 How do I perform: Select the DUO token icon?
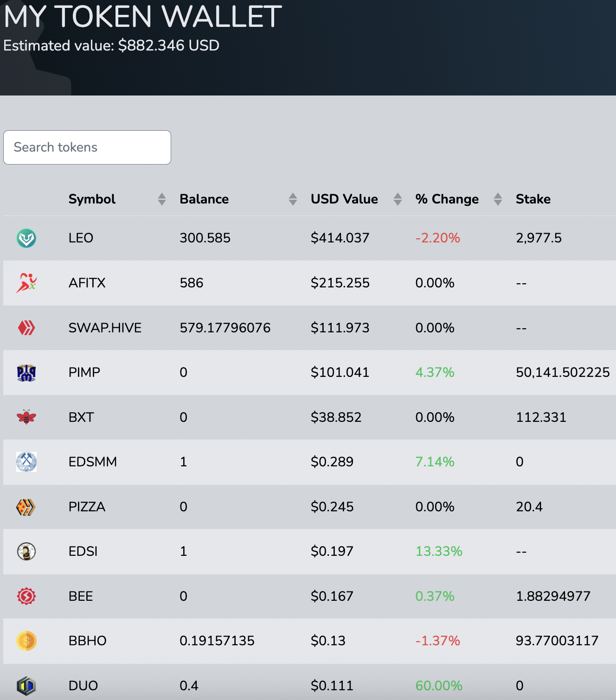pyautogui.click(x=26, y=686)
